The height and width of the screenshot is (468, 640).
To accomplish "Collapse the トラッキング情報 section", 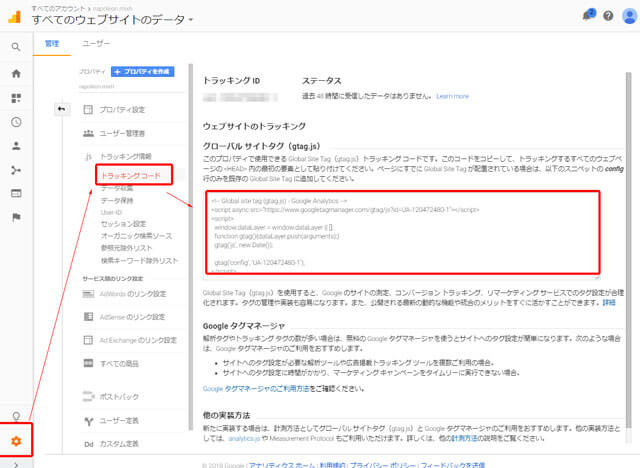I will click(x=125, y=157).
